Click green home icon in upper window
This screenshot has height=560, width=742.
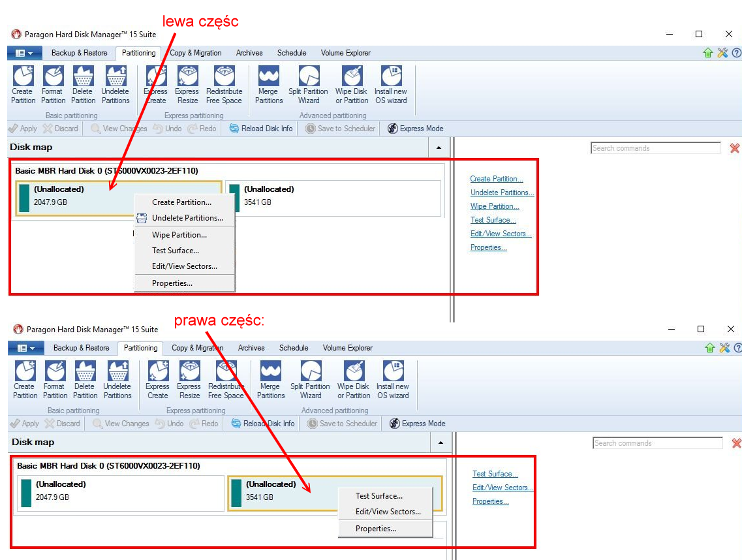click(x=708, y=53)
